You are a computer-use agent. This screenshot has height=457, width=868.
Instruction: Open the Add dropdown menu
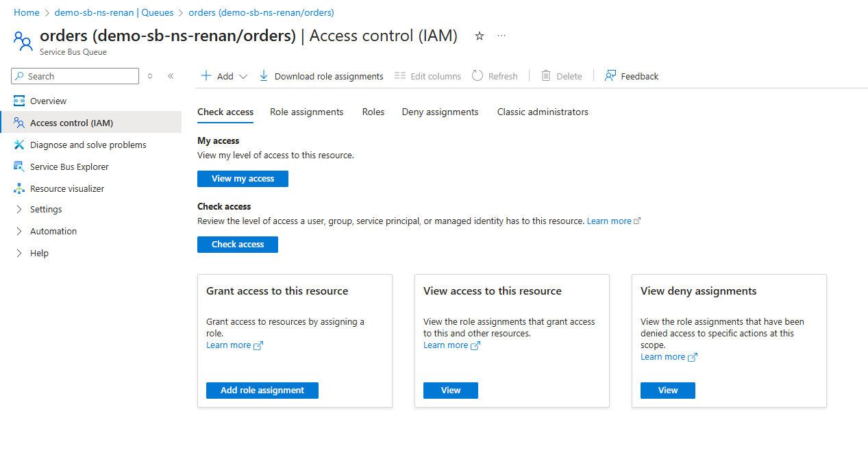(224, 76)
